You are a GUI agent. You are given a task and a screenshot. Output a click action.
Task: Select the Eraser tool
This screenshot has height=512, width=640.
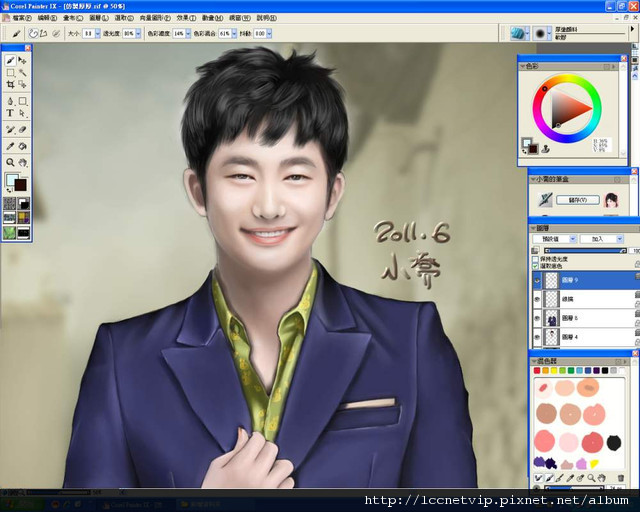tap(22, 130)
